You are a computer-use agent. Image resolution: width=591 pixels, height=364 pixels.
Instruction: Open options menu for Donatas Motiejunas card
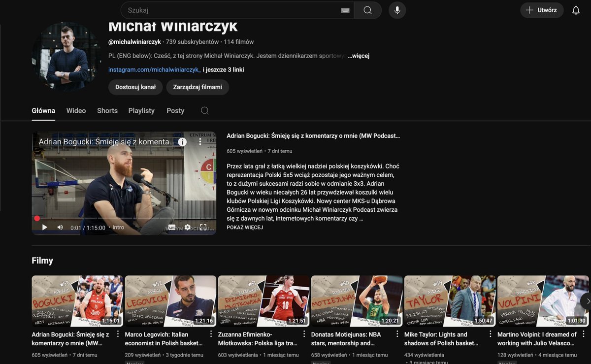(x=397, y=334)
